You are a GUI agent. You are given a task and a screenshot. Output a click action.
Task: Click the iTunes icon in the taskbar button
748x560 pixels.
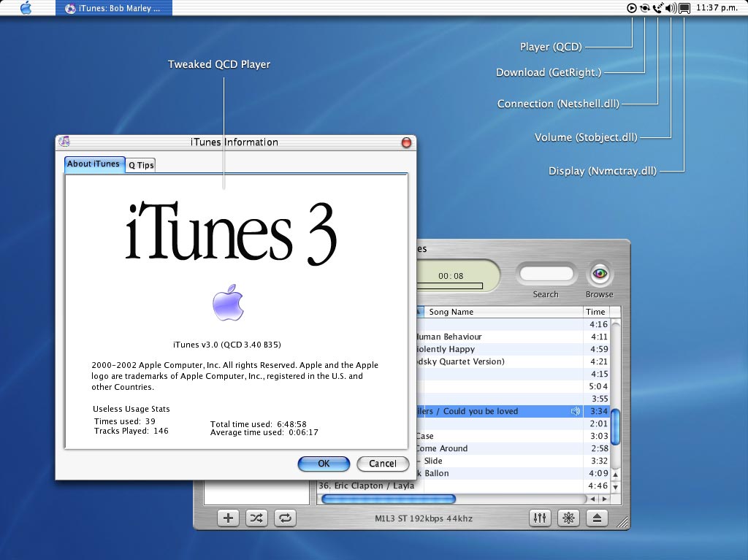(70, 8)
